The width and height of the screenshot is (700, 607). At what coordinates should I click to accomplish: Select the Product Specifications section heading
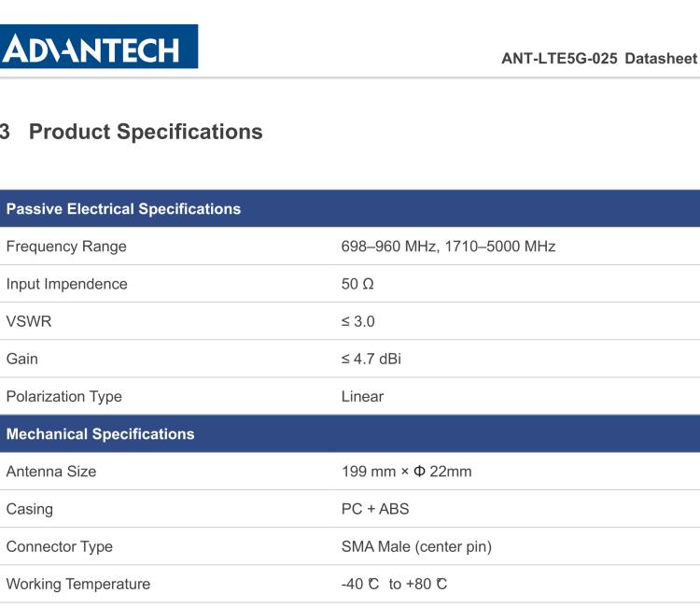[145, 132]
